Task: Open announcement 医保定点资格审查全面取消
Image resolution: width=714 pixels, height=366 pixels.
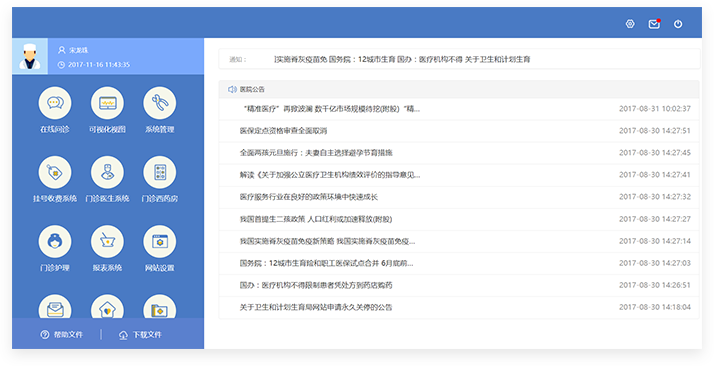Action: coord(283,131)
